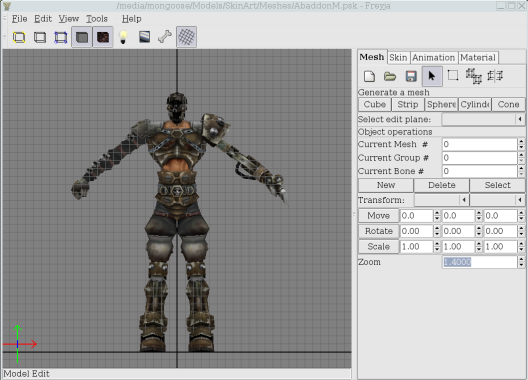Viewport: 528px width, 380px height.
Task: Click the Current Group # number field
Action: [479, 158]
